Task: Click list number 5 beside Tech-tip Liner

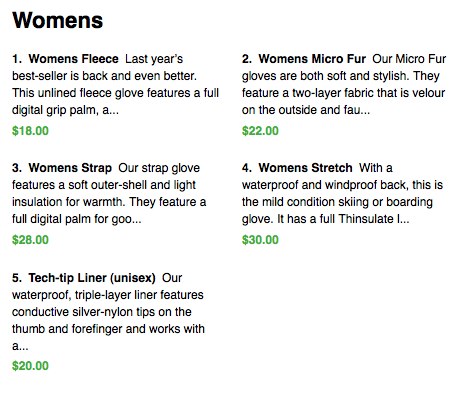Action: click(17, 278)
